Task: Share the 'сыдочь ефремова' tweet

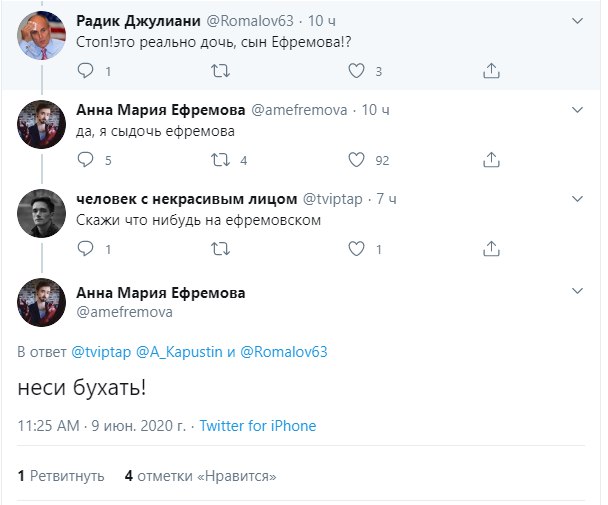Action: pyautogui.click(x=491, y=159)
